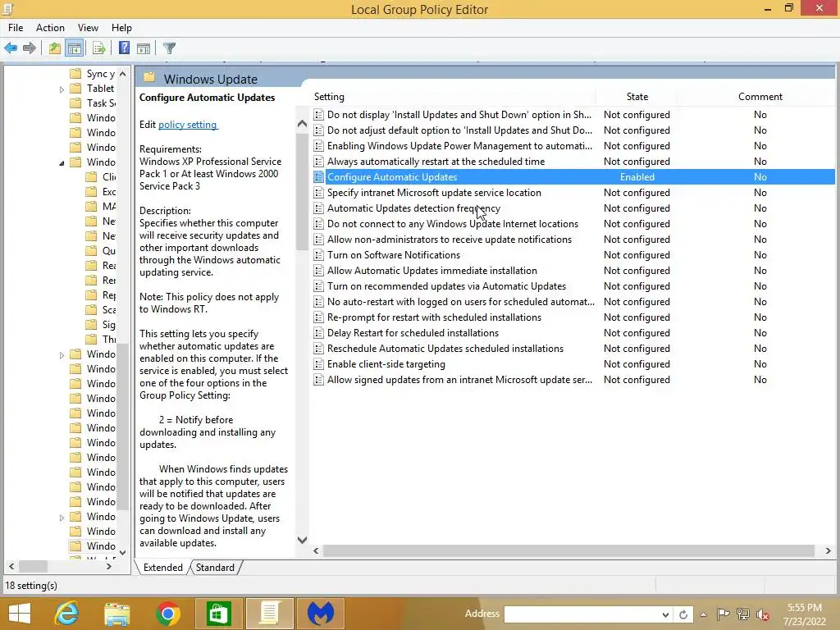The height and width of the screenshot is (630, 840).
Task: Select the Sig subfolder in tree
Action: [x=102, y=325]
